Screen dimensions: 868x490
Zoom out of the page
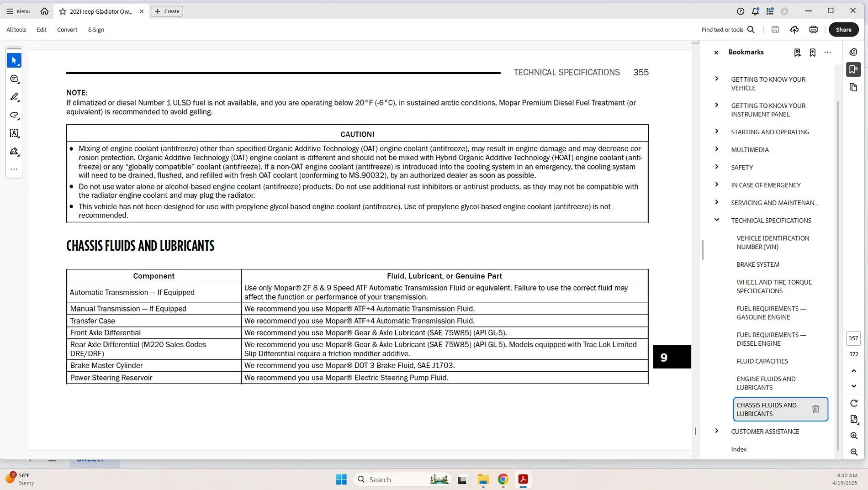[854, 452]
